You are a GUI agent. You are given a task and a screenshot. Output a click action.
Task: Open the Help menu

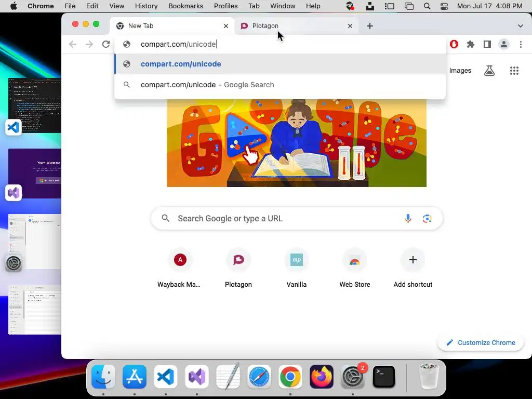(x=313, y=6)
